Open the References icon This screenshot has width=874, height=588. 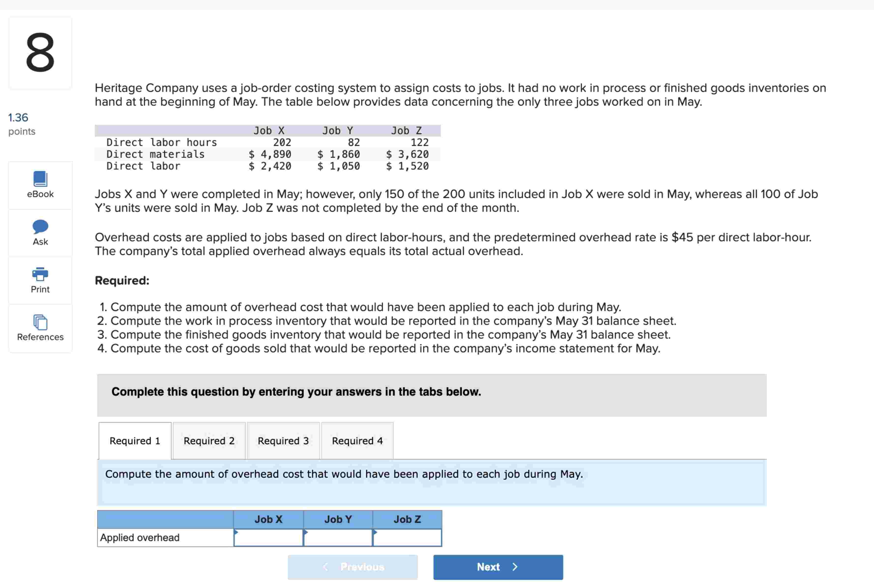coord(40,322)
